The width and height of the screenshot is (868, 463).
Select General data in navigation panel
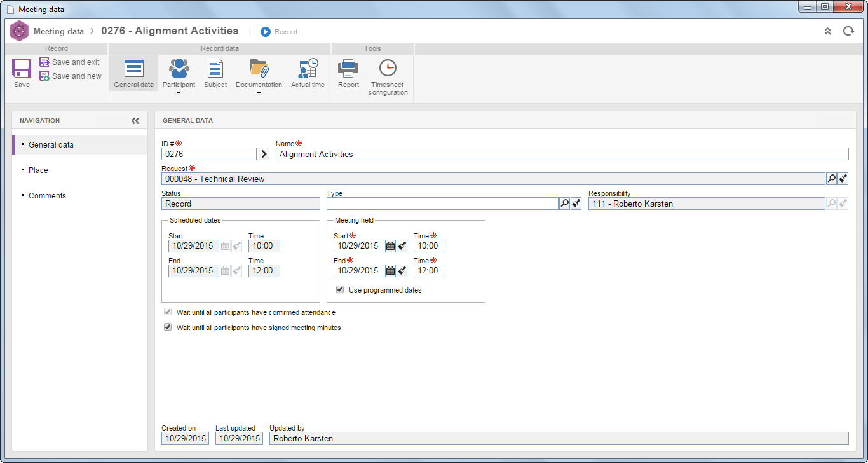[79, 145]
